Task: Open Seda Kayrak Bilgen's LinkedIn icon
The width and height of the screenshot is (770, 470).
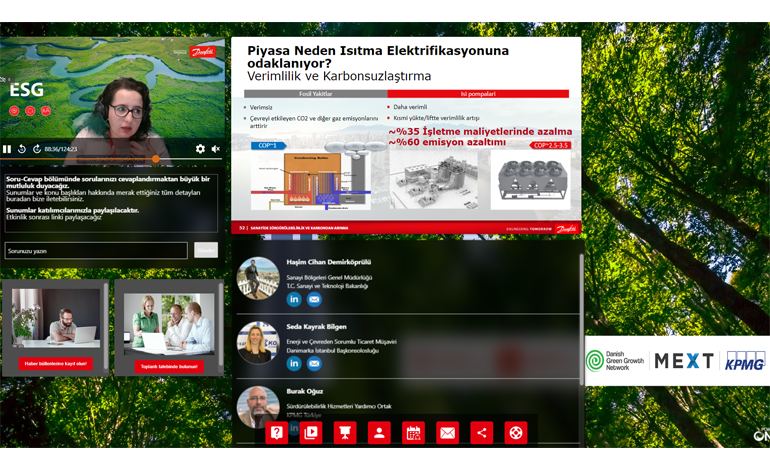Action: pyautogui.click(x=294, y=363)
